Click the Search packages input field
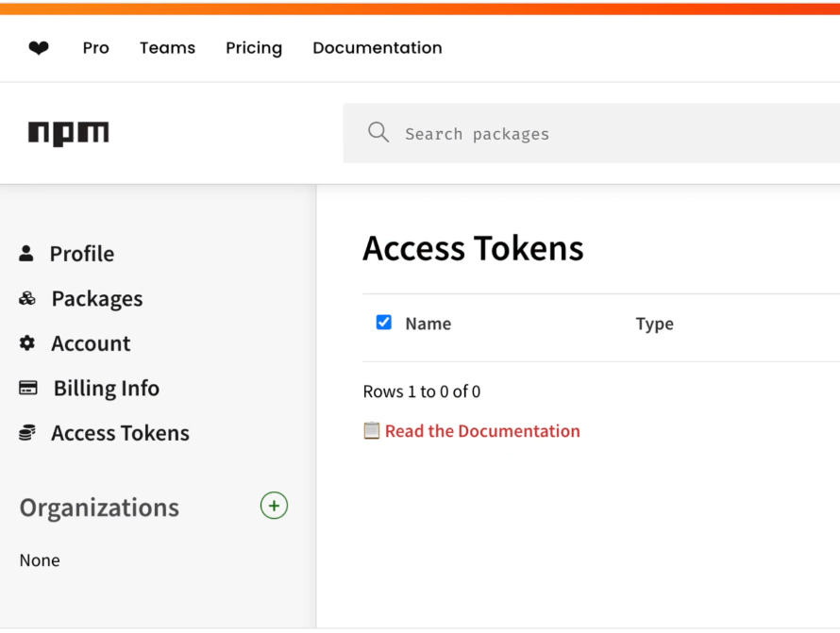 pyautogui.click(x=519, y=132)
